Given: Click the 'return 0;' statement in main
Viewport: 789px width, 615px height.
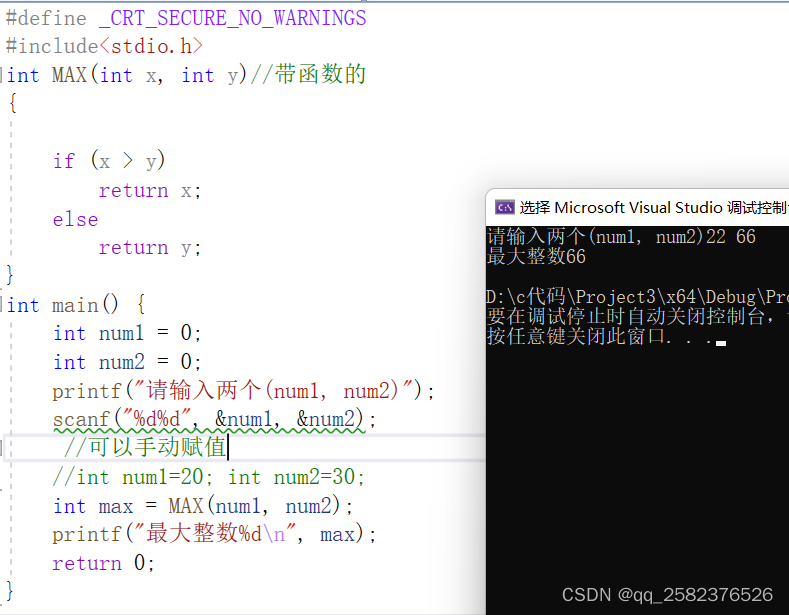Looking at the screenshot, I should tap(104, 563).
